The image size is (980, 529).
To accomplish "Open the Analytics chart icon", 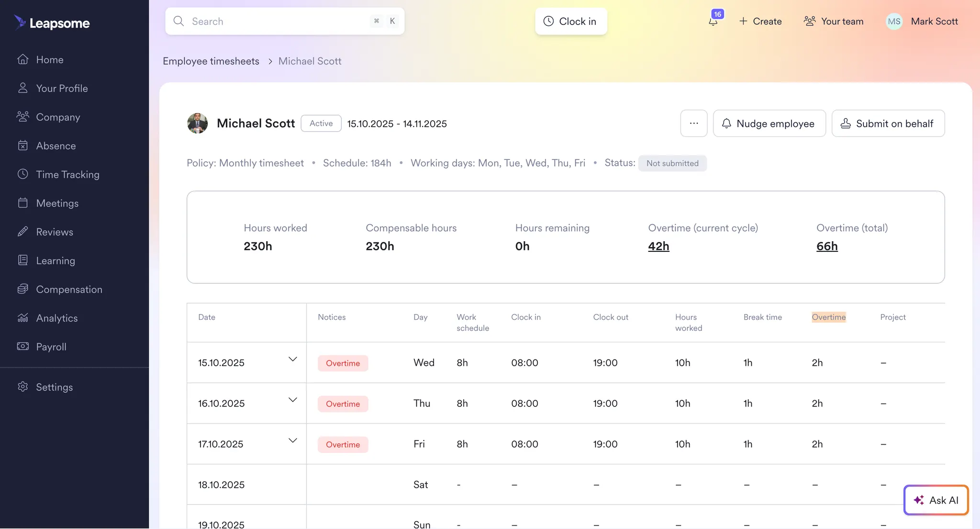I will (x=22, y=318).
